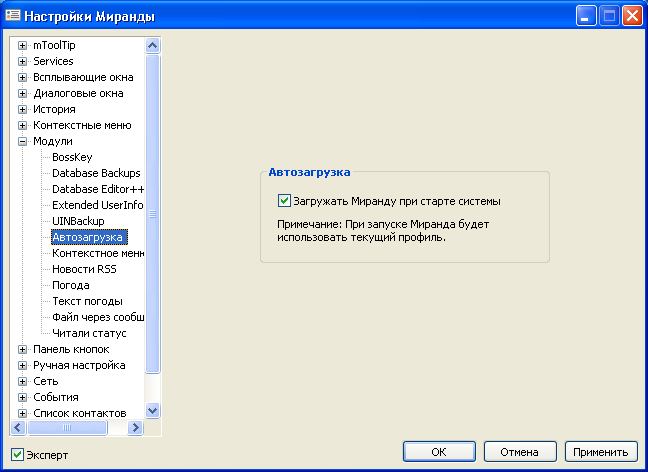Expand the Всплывающие окна node

pyautogui.click(x=22, y=78)
